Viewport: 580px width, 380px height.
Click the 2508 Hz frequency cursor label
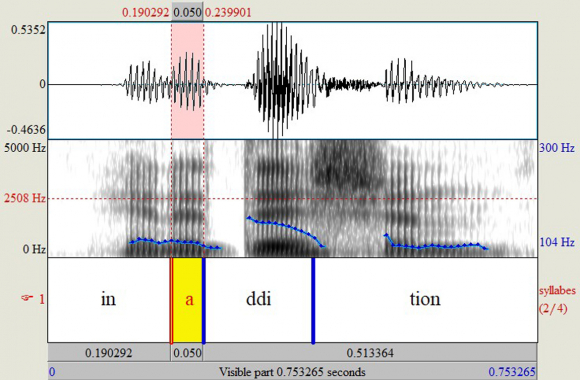pyautogui.click(x=25, y=198)
